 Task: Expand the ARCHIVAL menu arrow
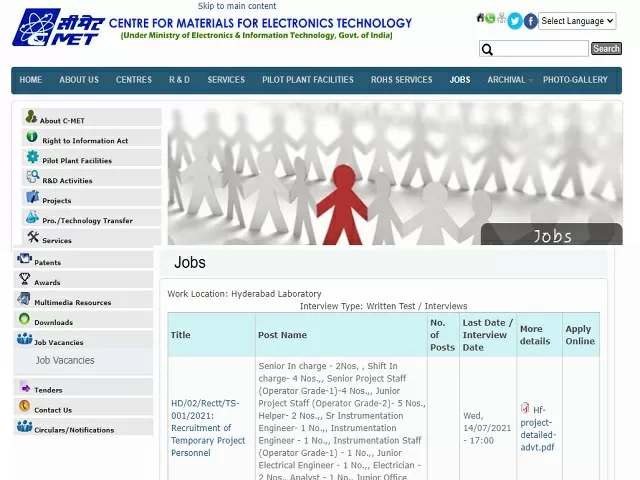pyautogui.click(x=531, y=80)
